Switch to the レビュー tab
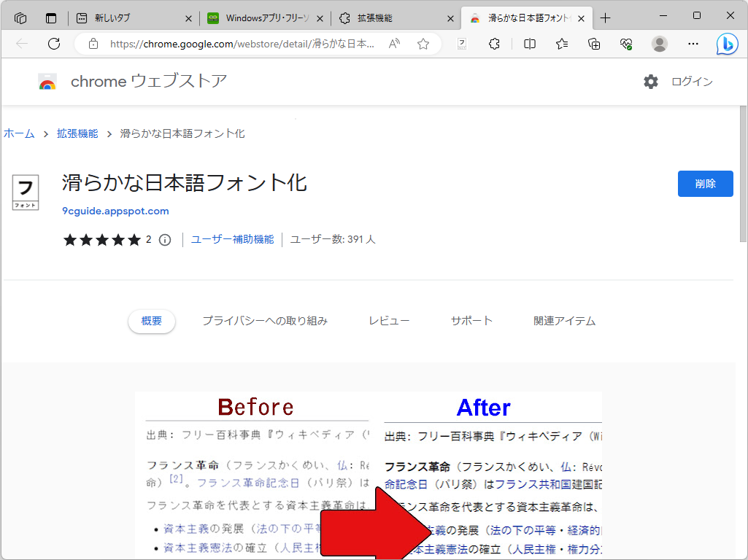 [x=389, y=320]
